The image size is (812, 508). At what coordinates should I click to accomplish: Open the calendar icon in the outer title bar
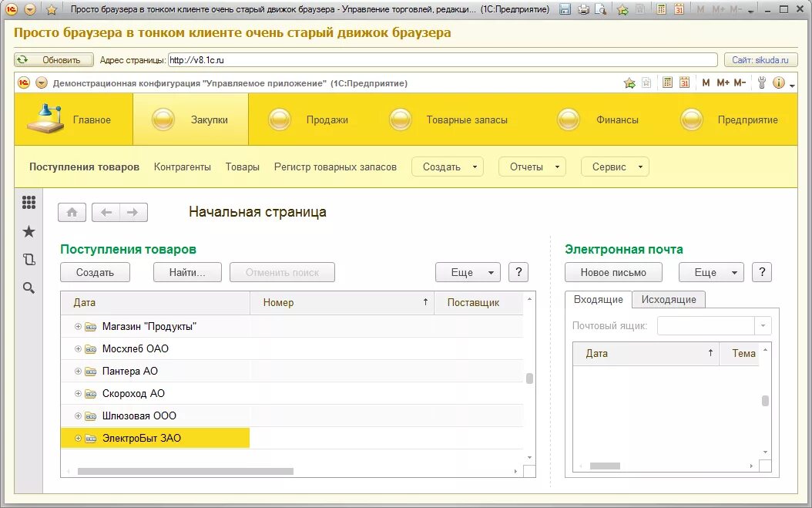pyautogui.click(x=679, y=9)
